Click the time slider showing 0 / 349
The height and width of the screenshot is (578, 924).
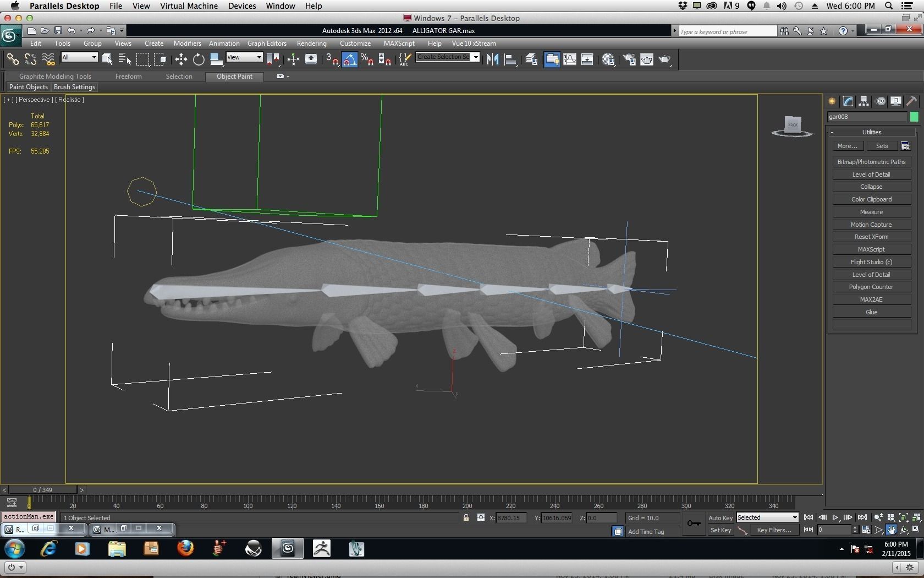tap(43, 489)
